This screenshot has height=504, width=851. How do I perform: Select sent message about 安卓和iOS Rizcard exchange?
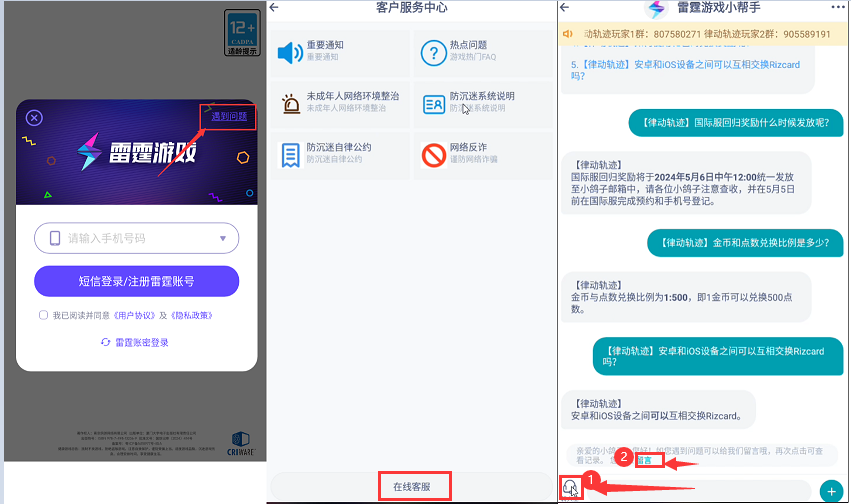718,356
